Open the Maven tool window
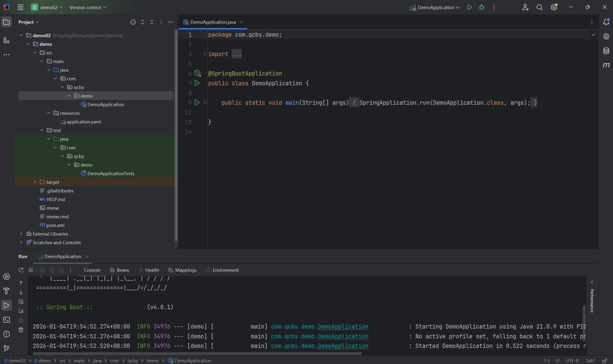Viewport: 613px width, 364px height. click(606, 65)
